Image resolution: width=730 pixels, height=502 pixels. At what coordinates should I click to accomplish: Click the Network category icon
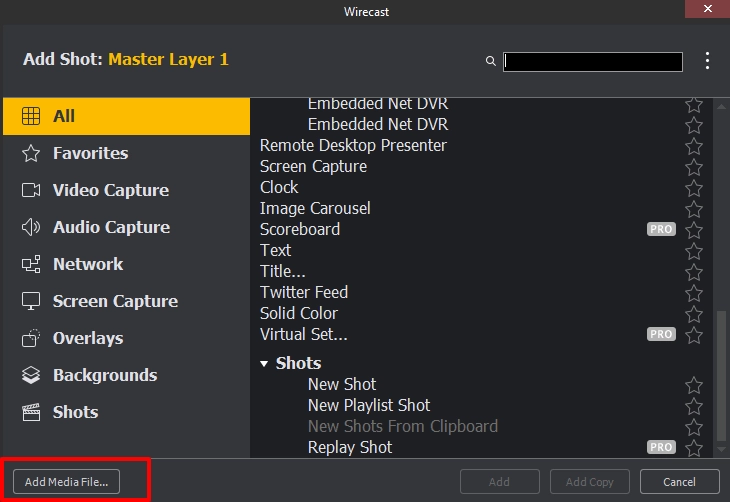[31, 264]
